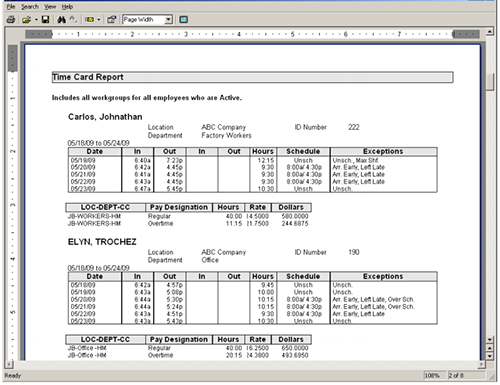Click the Find binoculars icon

(x=61, y=20)
